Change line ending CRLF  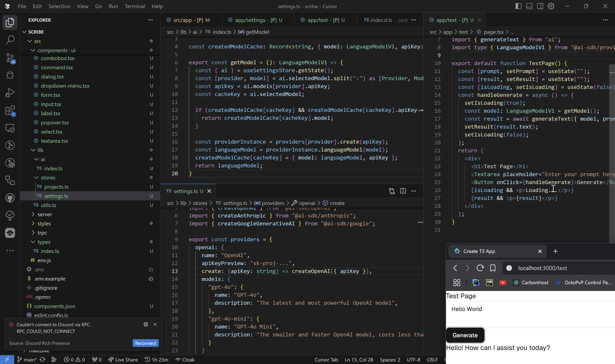(x=432, y=360)
